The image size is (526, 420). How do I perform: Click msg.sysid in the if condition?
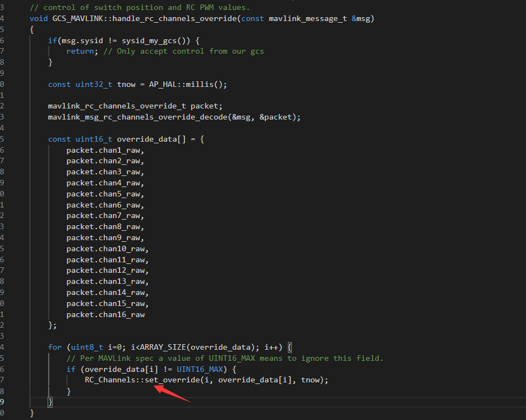pyautogui.click(x=82, y=40)
